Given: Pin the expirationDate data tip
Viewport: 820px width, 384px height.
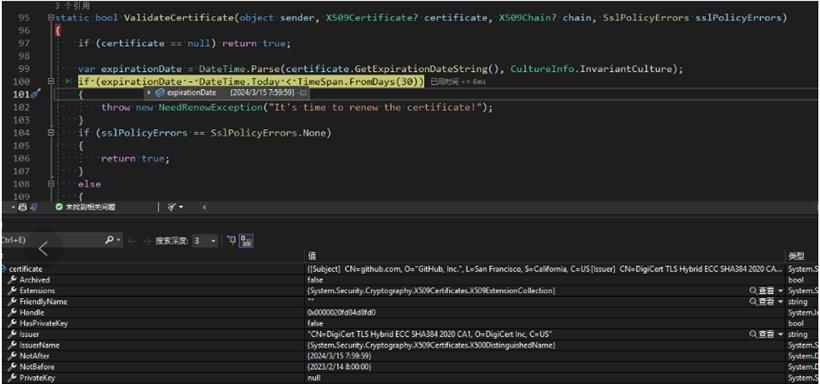Looking at the screenshot, I should point(303,93).
